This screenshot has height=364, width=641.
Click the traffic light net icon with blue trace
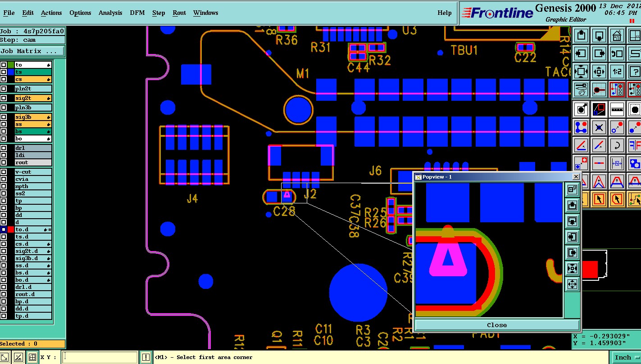coord(617,90)
